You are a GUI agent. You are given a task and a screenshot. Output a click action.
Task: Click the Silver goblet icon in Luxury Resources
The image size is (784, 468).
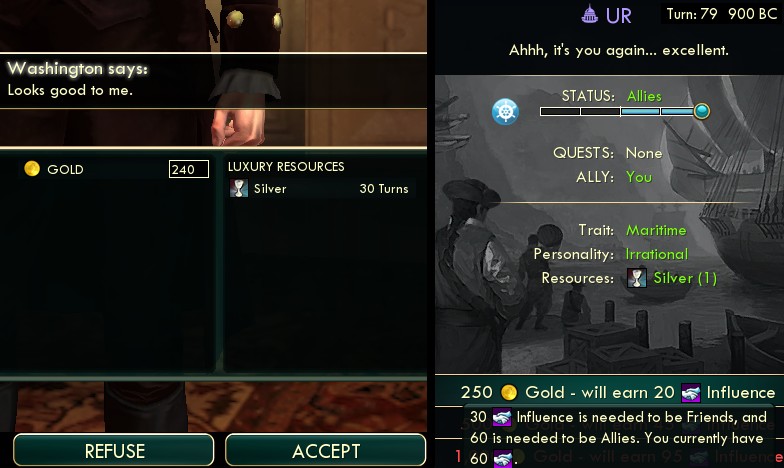[238, 188]
